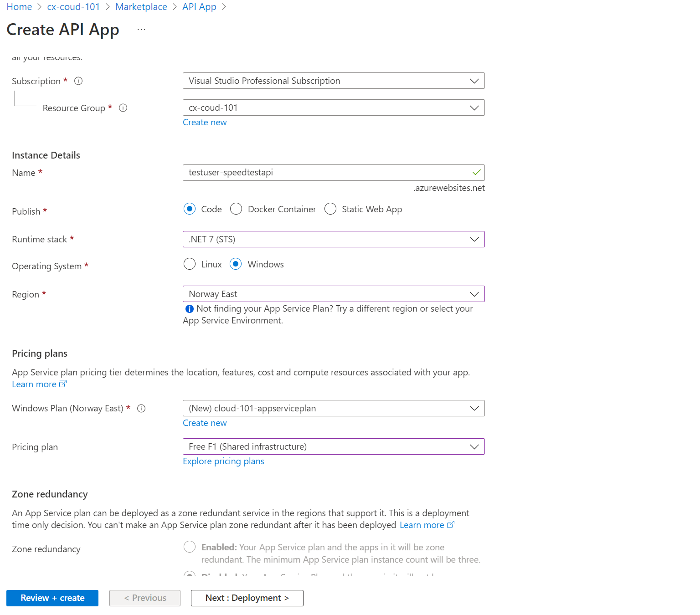Open the Pricing plan dropdown

[334, 446]
